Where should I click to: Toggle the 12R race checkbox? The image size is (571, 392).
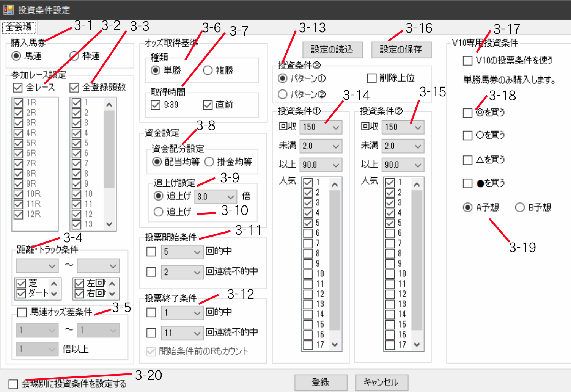pos(18,214)
